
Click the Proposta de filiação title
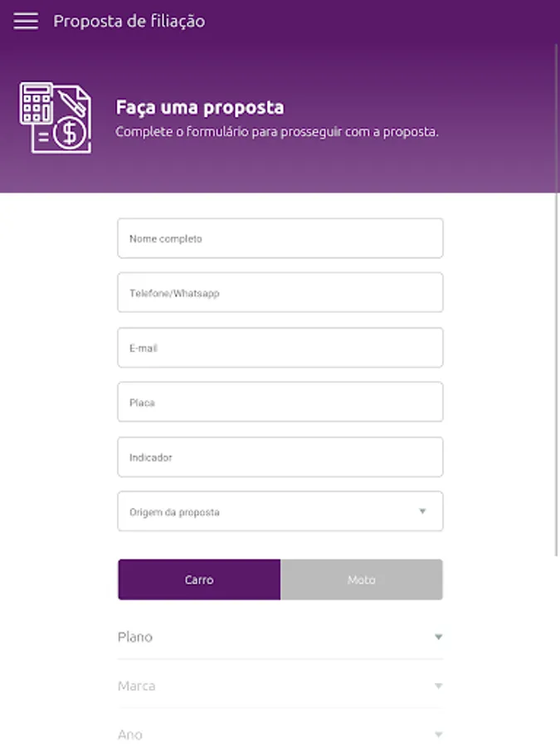(x=129, y=22)
